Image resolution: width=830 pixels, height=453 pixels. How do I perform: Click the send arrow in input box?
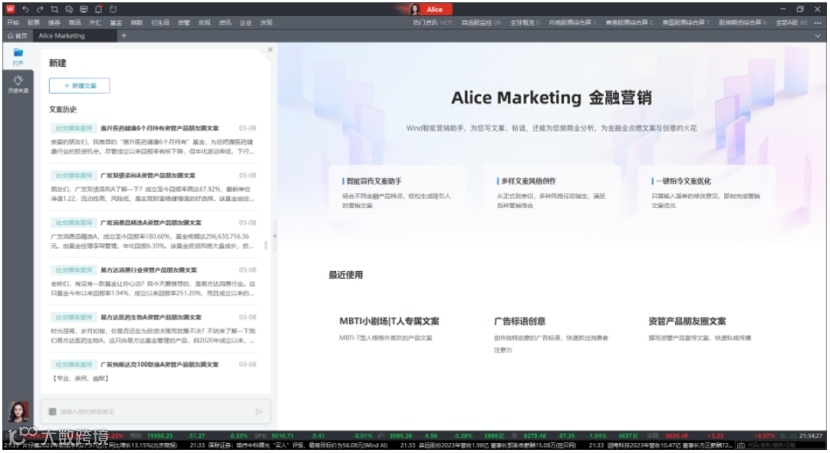pos(259,411)
